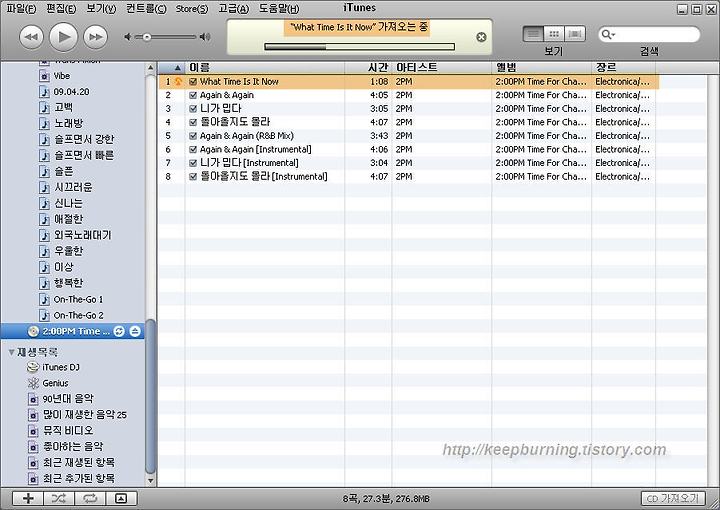Click the CD 가져오기 import button

coord(673,499)
